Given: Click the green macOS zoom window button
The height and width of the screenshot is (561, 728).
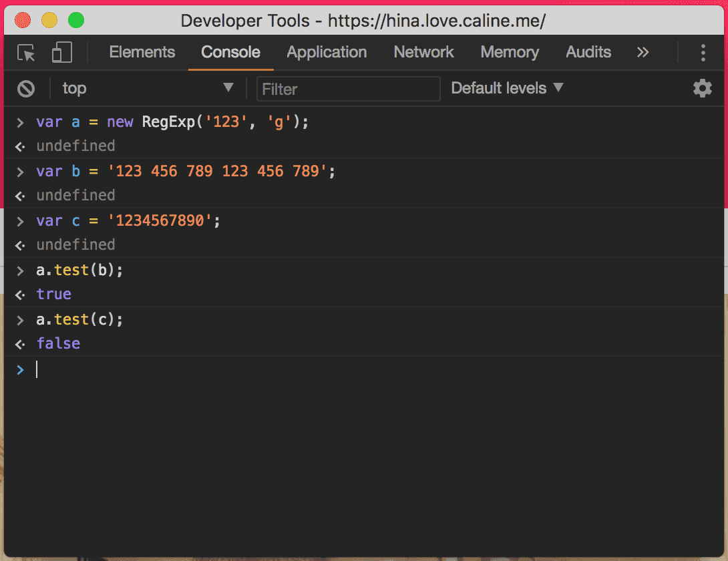Looking at the screenshot, I should pyautogui.click(x=76, y=20).
